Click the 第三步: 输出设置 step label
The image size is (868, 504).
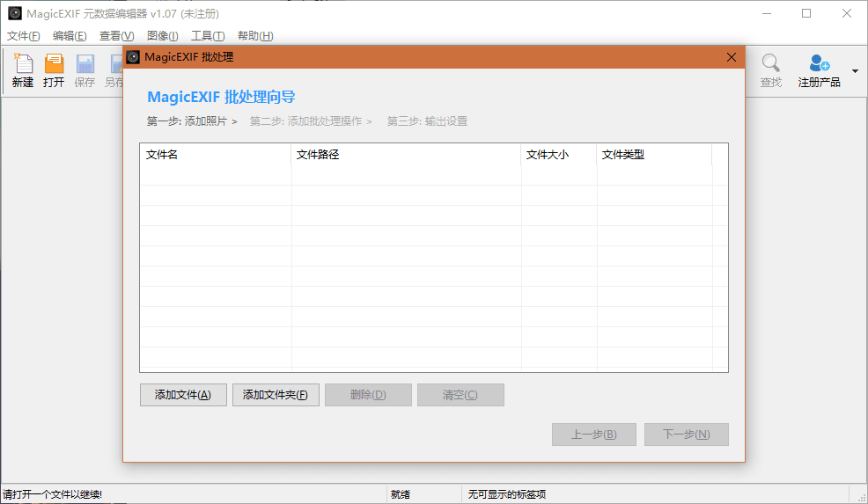(x=427, y=121)
